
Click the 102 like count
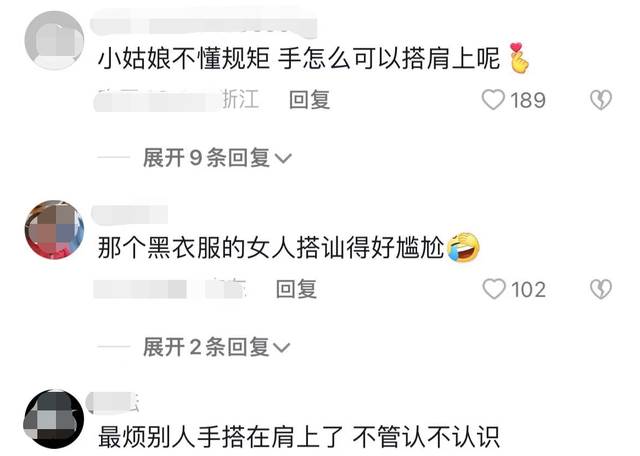coord(529,290)
